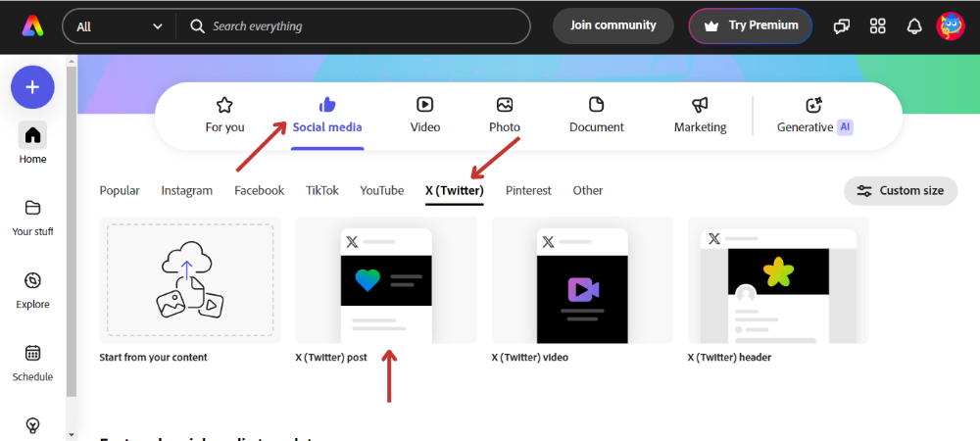The image size is (980, 441).
Task: Select the Social media category
Action: 327,115
